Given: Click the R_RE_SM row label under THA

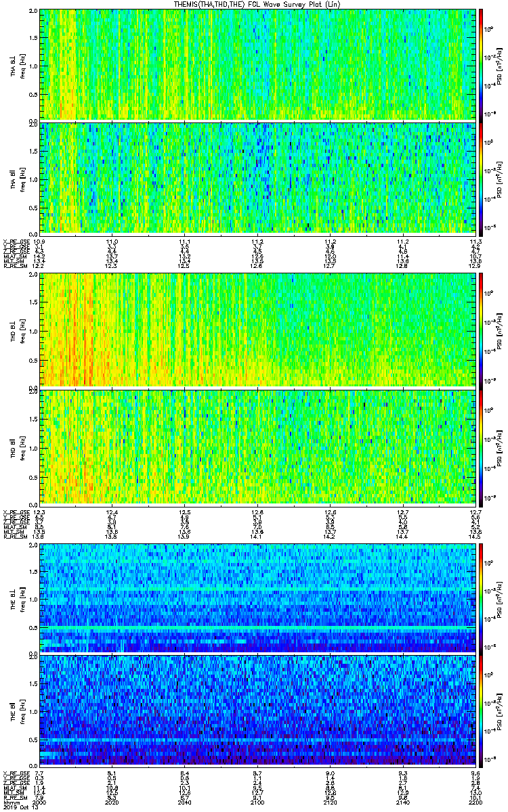Looking at the screenshot, I should click(x=16, y=267).
